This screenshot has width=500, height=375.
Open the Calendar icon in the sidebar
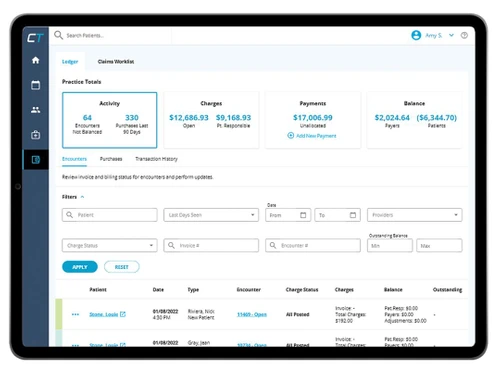coord(35,85)
